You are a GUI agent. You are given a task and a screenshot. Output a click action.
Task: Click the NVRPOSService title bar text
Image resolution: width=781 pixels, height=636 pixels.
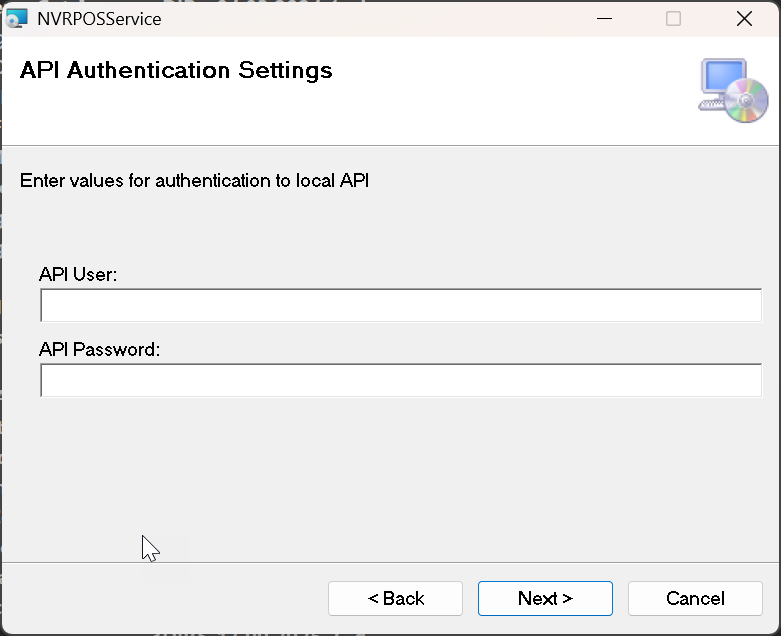99,18
